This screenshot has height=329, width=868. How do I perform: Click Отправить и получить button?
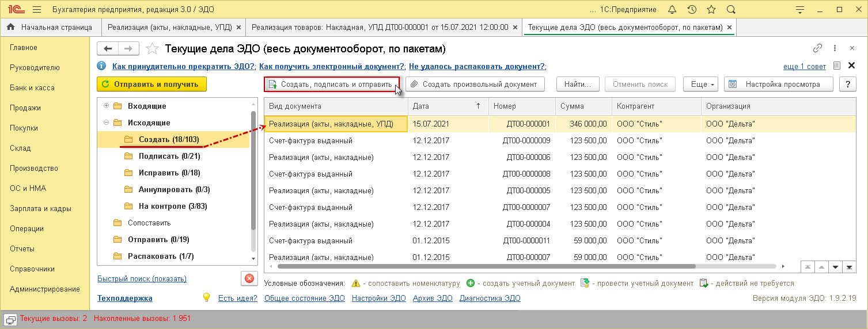point(151,84)
